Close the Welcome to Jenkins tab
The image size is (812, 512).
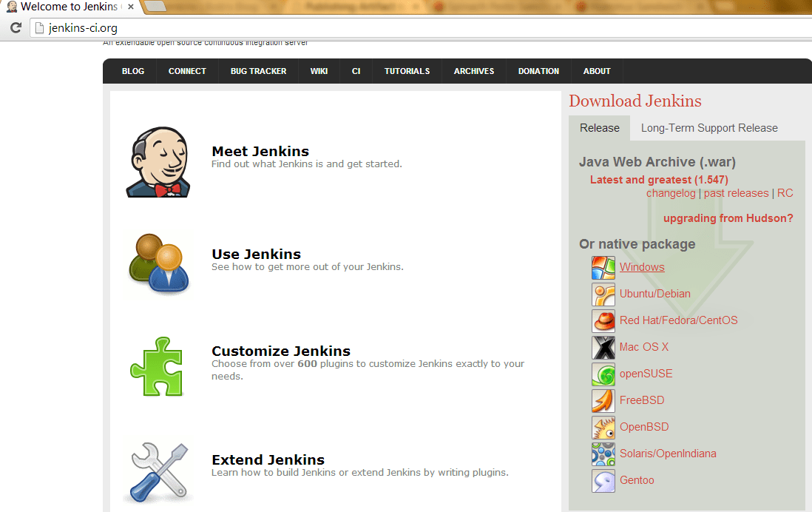pyautogui.click(x=131, y=7)
